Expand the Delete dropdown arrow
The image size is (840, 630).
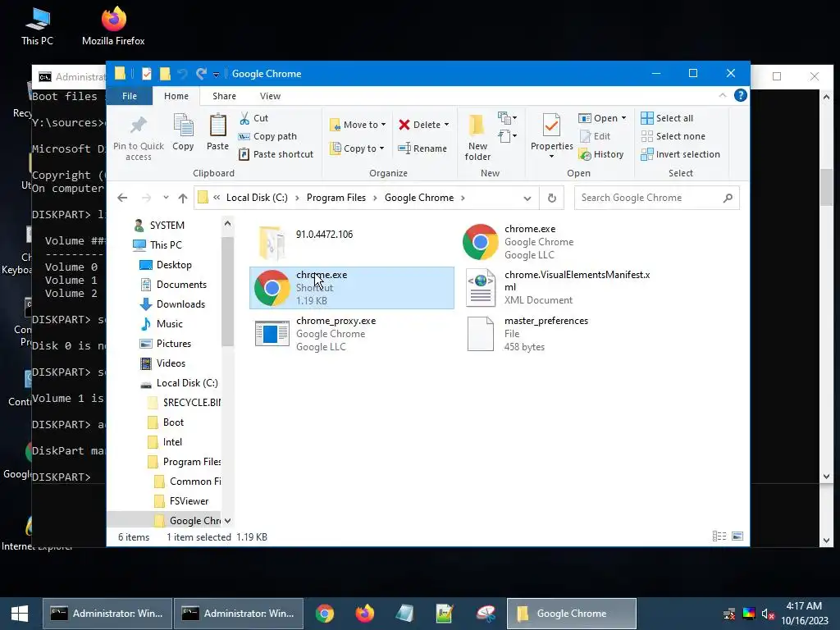(446, 125)
